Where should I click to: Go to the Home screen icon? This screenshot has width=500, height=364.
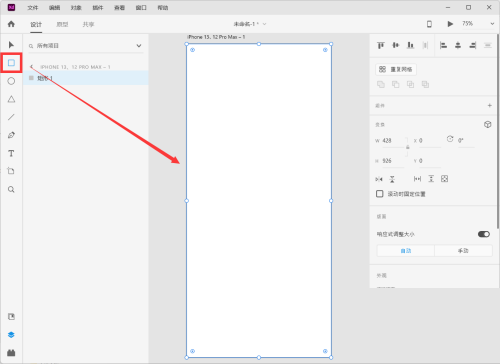11,24
